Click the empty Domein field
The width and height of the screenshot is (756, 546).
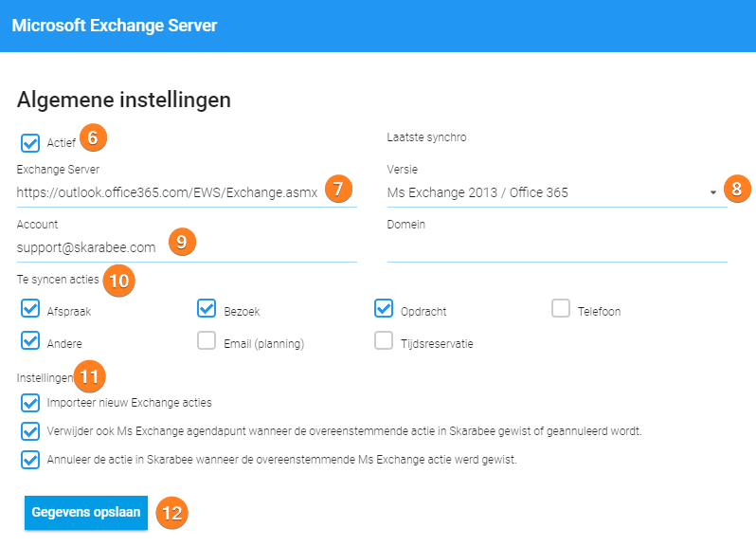(557, 248)
